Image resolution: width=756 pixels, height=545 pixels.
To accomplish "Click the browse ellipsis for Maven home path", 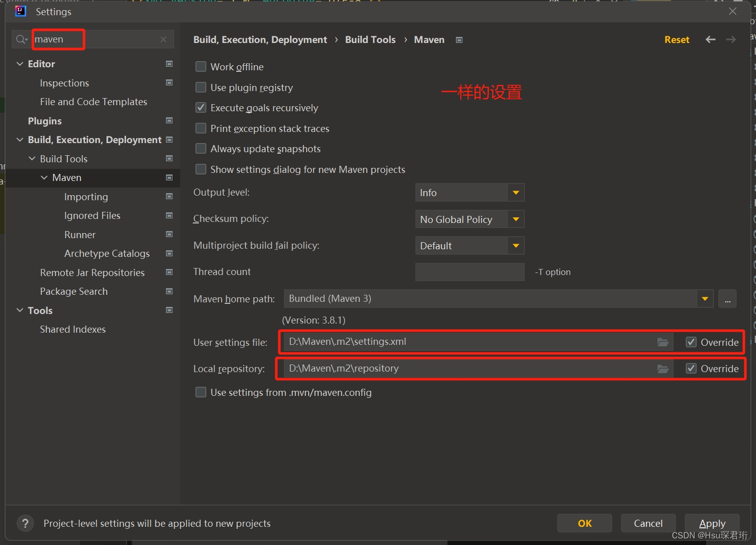I will (x=728, y=299).
